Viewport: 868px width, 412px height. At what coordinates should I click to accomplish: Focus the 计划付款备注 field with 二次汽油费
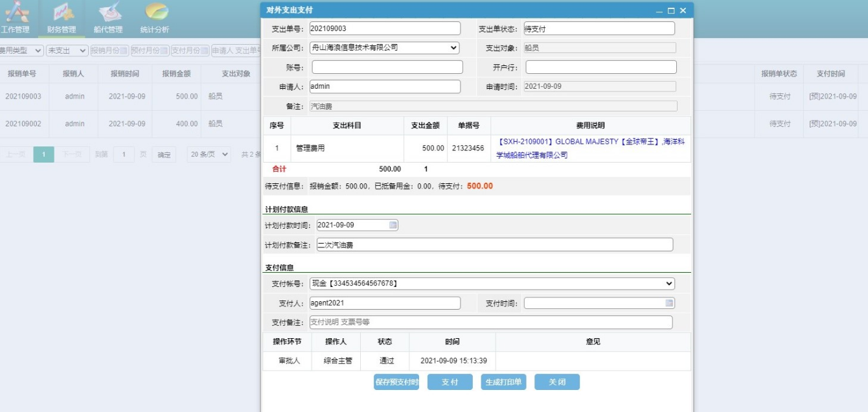pyautogui.click(x=494, y=245)
